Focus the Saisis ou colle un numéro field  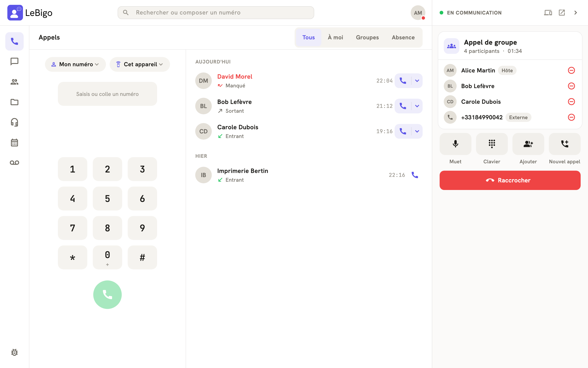click(107, 94)
